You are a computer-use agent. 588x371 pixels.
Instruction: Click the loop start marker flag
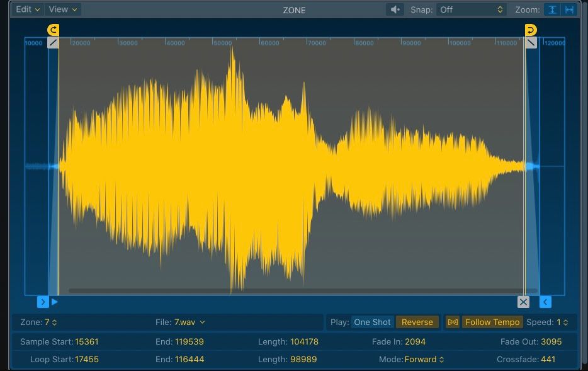[52, 29]
